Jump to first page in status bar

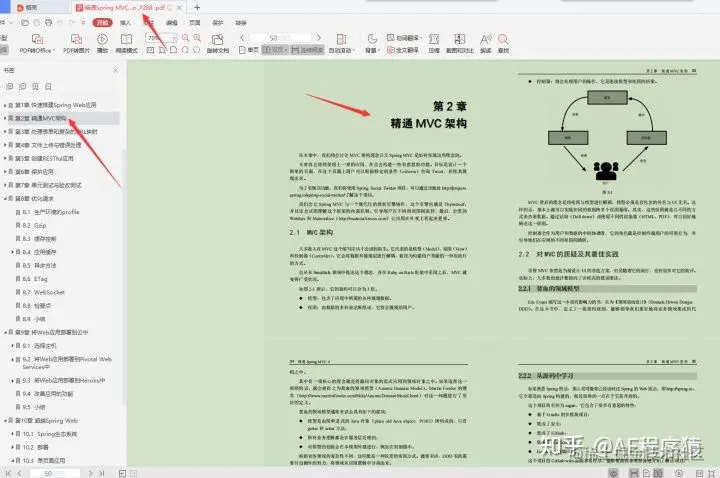(8, 473)
